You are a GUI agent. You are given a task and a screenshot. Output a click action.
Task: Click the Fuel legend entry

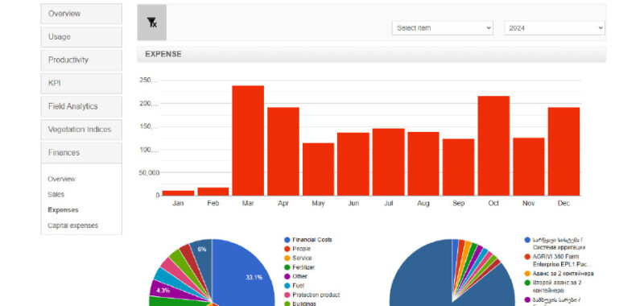click(x=294, y=285)
